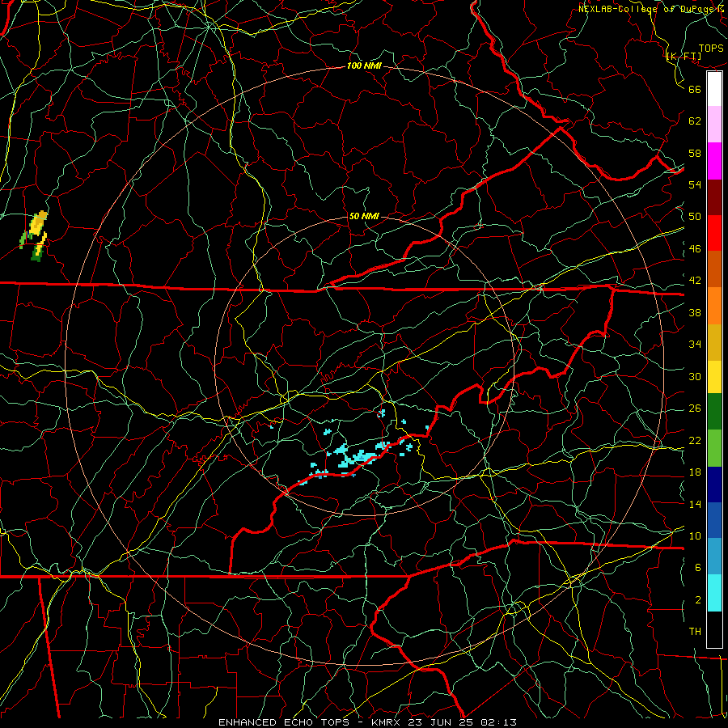
Task: Pick the dark maroon swatch on the scale
Action: click(714, 197)
